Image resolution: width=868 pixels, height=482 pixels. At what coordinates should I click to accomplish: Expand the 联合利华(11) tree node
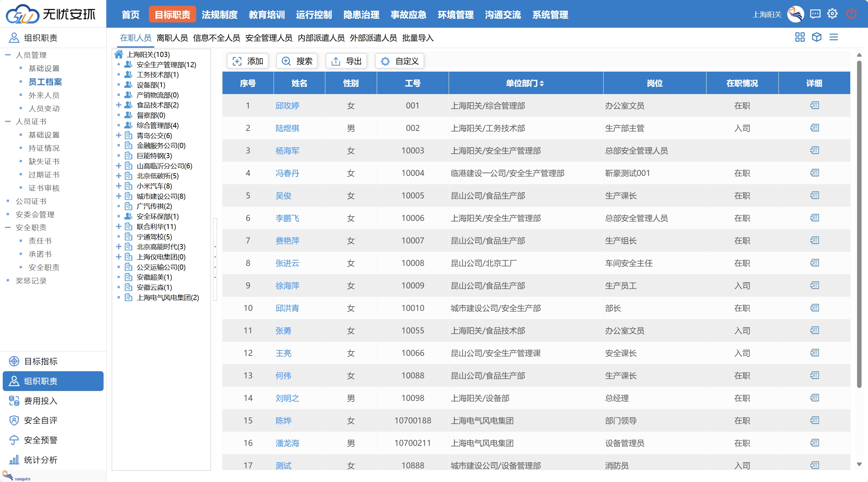pos(119,226)
